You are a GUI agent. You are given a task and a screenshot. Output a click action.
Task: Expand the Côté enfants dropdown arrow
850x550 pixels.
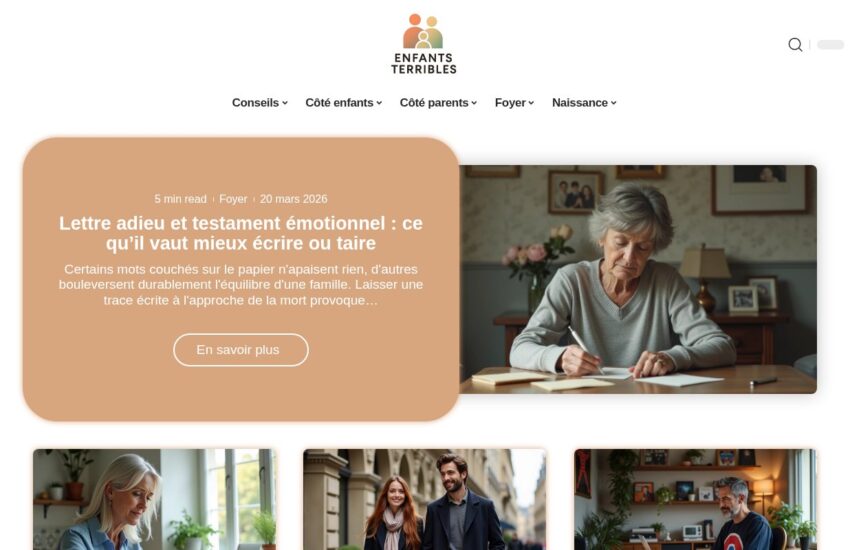coord(379,103)
